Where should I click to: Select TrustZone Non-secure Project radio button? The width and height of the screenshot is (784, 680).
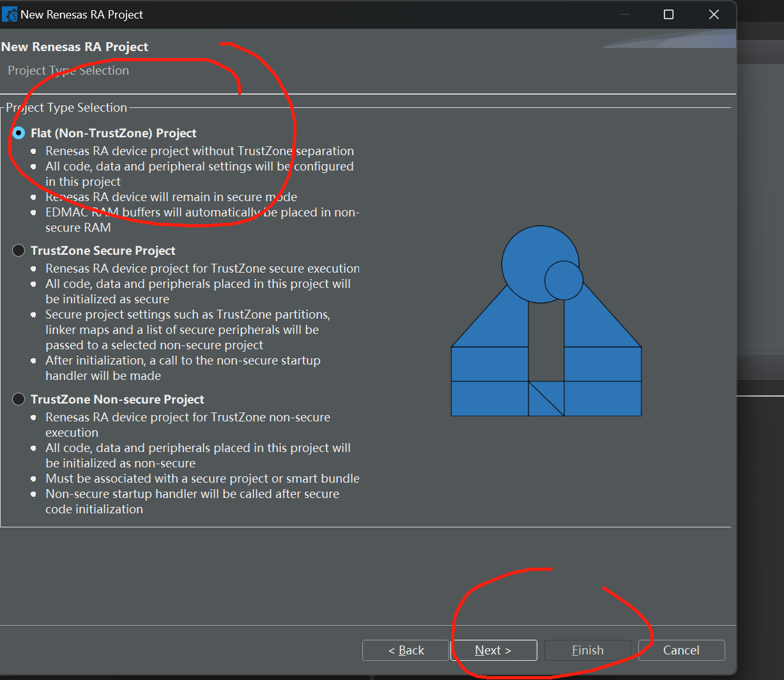coord(19,399)
